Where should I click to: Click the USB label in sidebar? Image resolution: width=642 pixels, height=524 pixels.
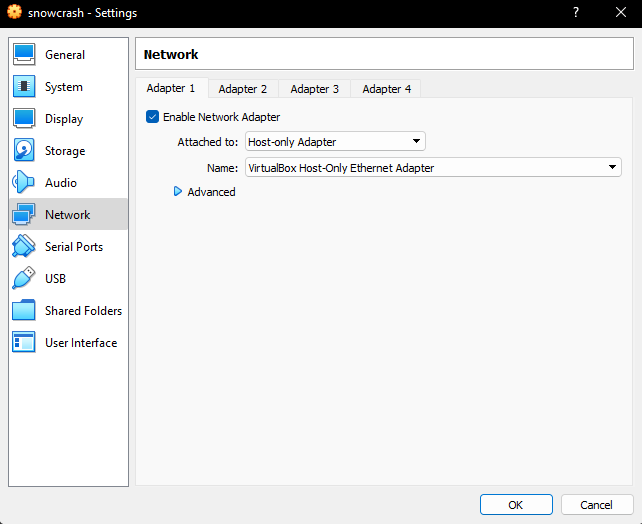point(55,278)
